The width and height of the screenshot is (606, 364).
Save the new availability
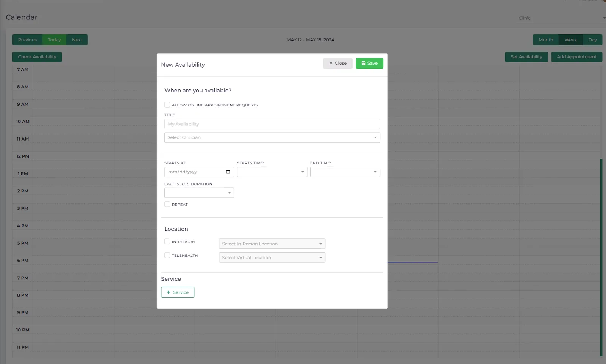(369, 63)
